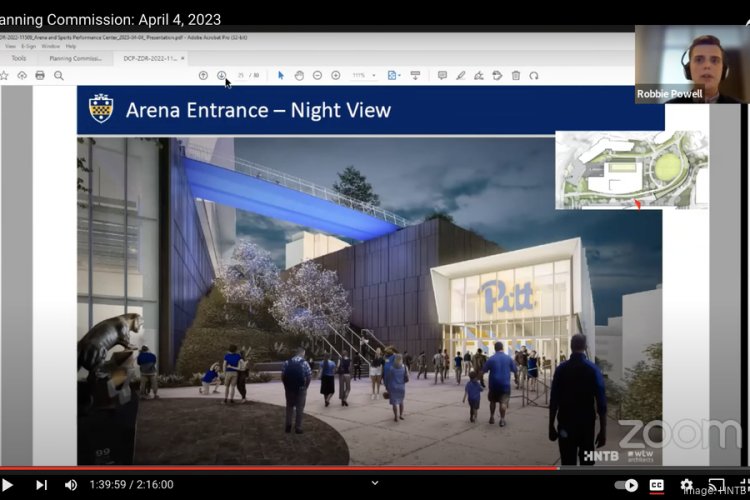The height and width of the screenshot is (500, 750).
Task: Mute the video volume speaker icon
Action: pyautogui.click(x=71, y=485)
